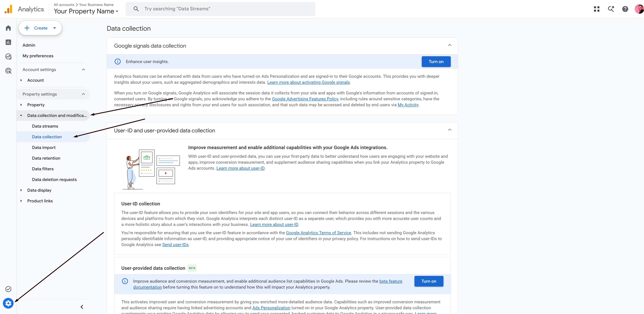
Task: Open the Home icon in left rail
Action: coord(8,28)
